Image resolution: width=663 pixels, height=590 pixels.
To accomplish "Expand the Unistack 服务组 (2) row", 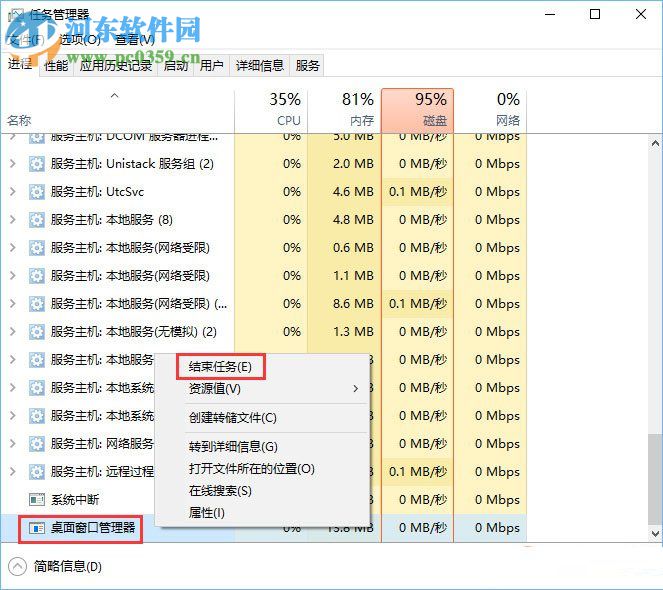I will [x=13, y=164].
